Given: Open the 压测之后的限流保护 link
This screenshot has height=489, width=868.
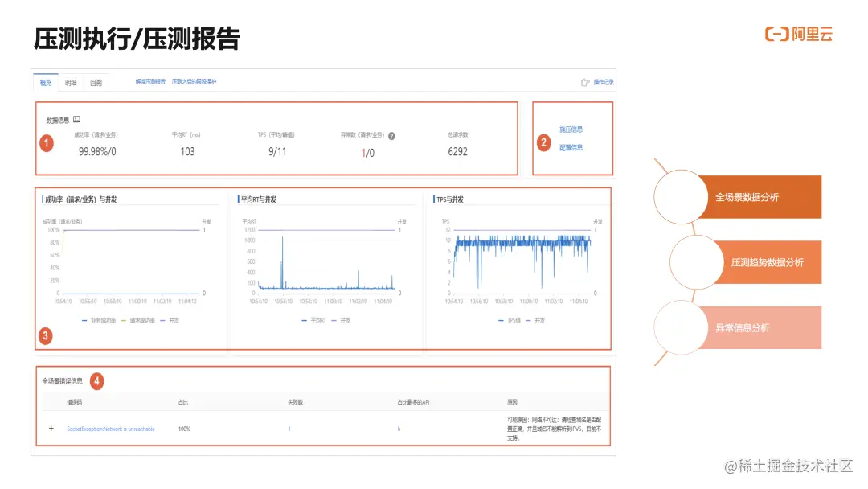Looking at the screenshot, I should (x=194, y=82).
